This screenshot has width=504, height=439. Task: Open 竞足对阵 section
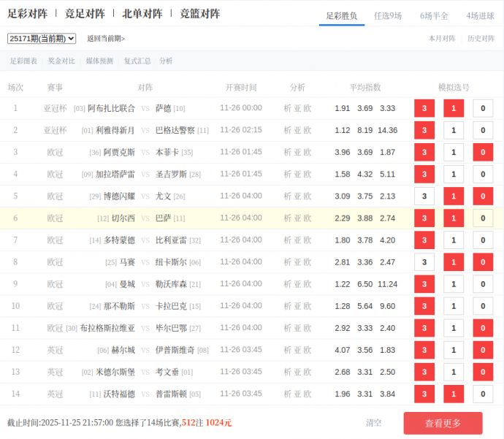[85, 14]
